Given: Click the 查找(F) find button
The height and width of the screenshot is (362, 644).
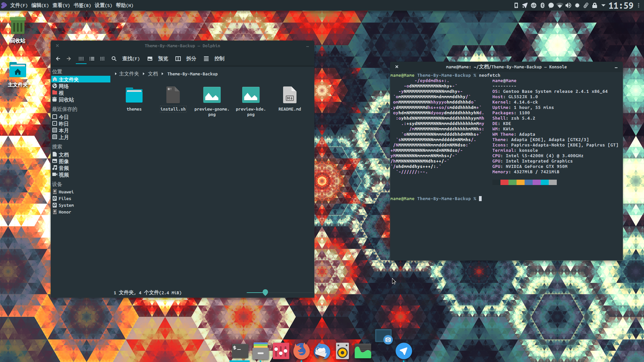Looking at the screenshot, I should (126, 59).
